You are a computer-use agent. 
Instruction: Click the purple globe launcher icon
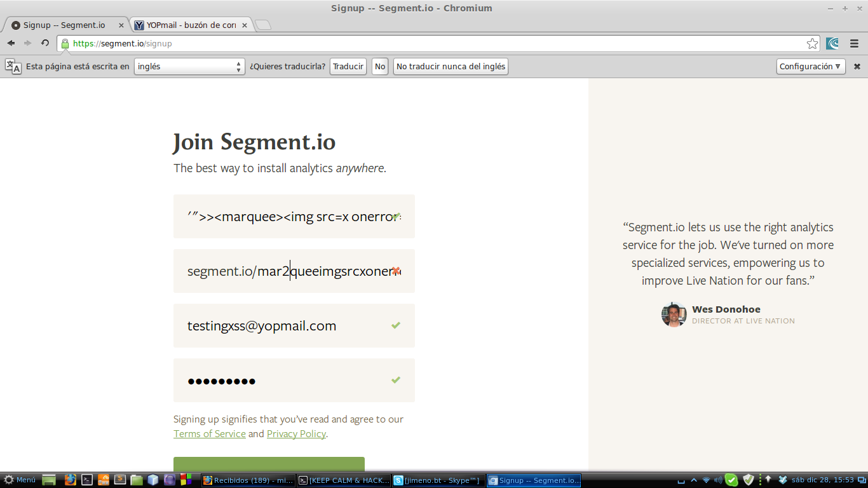170,480
